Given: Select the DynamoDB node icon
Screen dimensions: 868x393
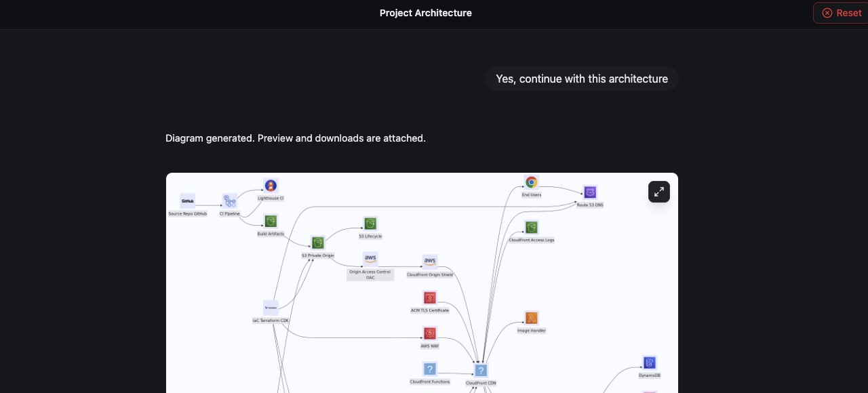Looking at the screenshot, I should click(649, 363).
